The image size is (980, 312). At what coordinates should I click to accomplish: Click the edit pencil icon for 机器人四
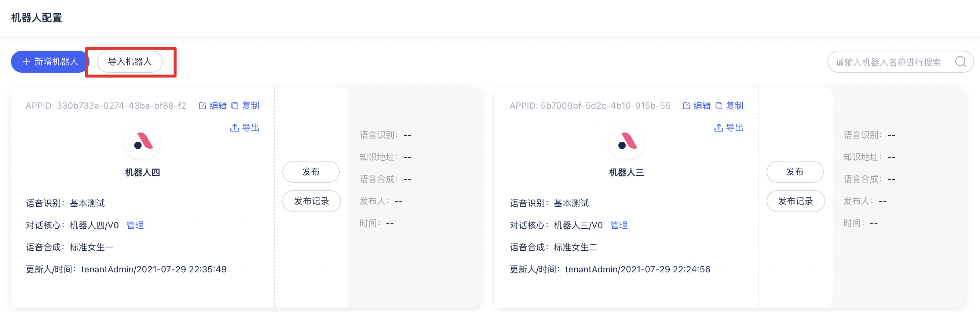pos(202,106)
